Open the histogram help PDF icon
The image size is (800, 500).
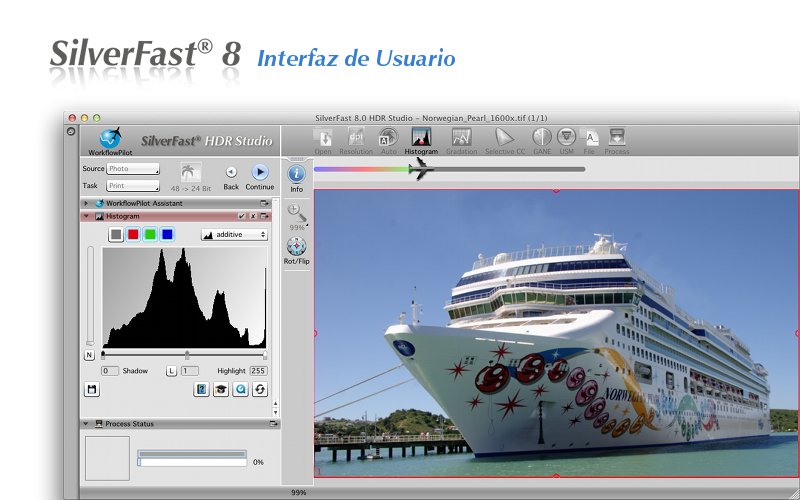pyautogui.click(x=202, y=389)
